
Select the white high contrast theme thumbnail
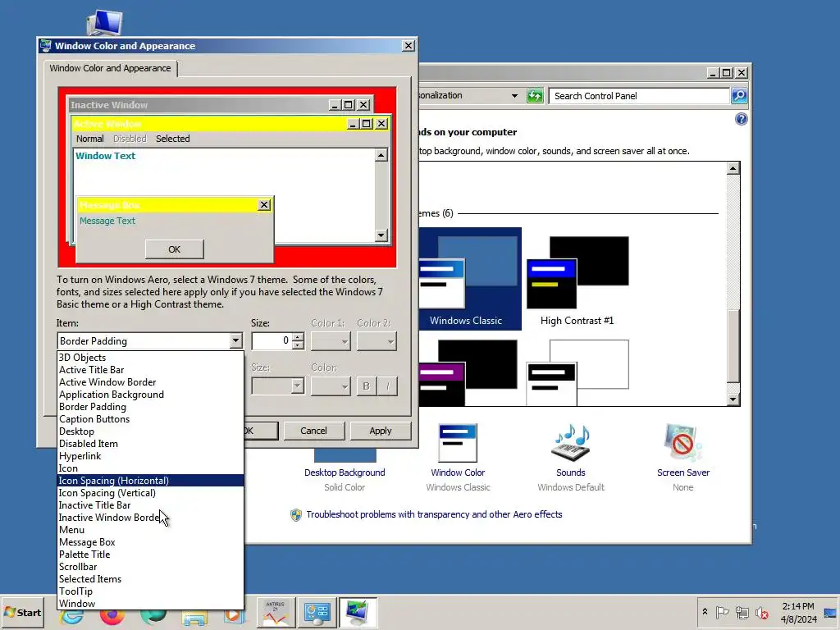(x=577, y=372)
